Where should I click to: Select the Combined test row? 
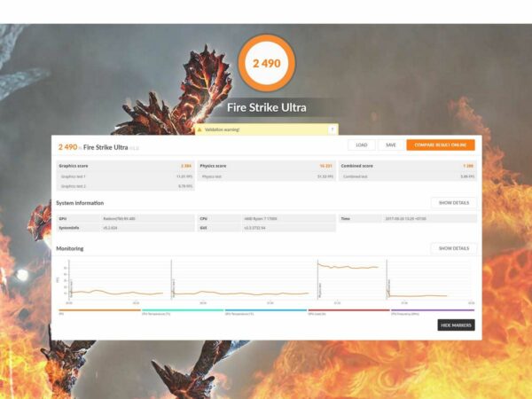tap(408, 176)
